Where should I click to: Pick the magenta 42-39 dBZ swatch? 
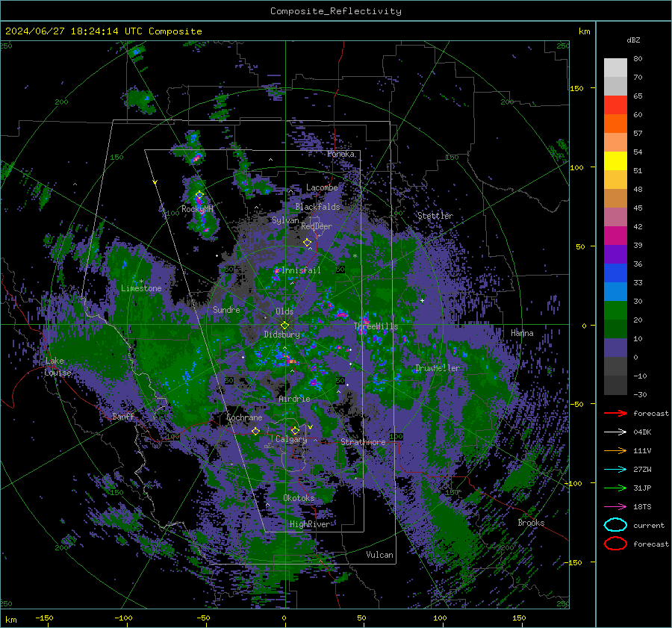point(615,236)
